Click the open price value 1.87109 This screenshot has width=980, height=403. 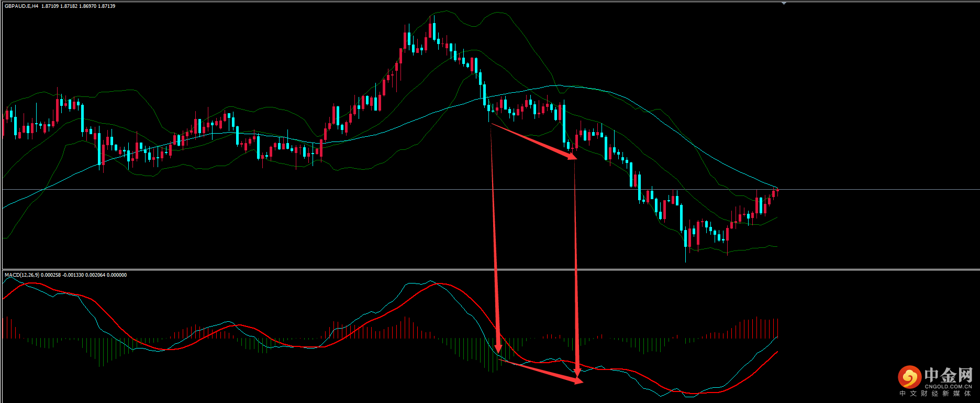pos(50,6)
